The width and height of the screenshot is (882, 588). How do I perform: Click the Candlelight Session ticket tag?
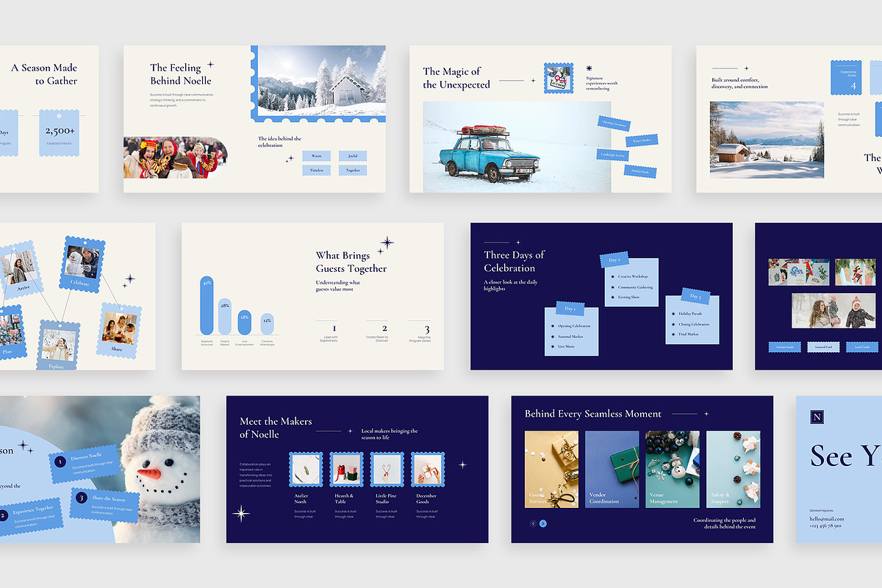(612, 155)
